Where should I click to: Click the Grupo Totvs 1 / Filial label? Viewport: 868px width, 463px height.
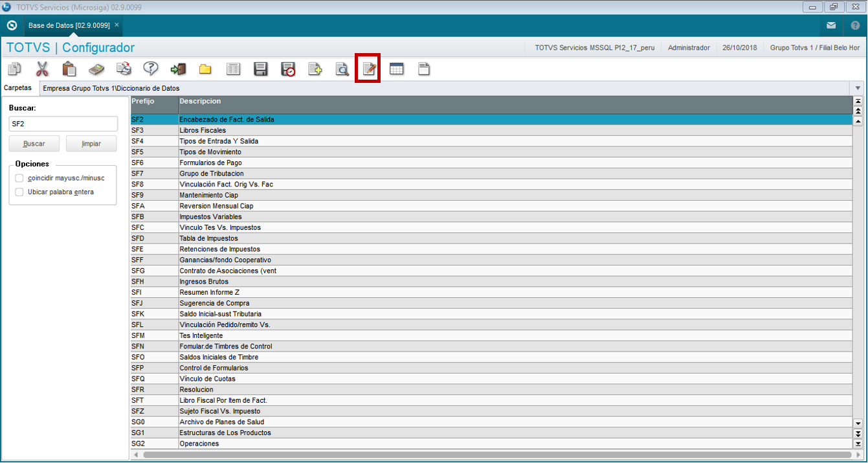(815, 48)
